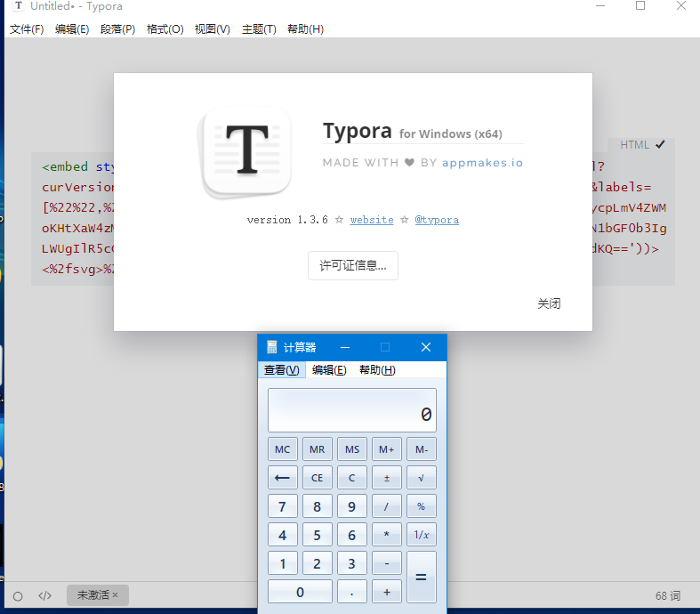The height and width of the screenshot is (614, 700).
Task: Click the square root √ key
Action: [422, 478]
